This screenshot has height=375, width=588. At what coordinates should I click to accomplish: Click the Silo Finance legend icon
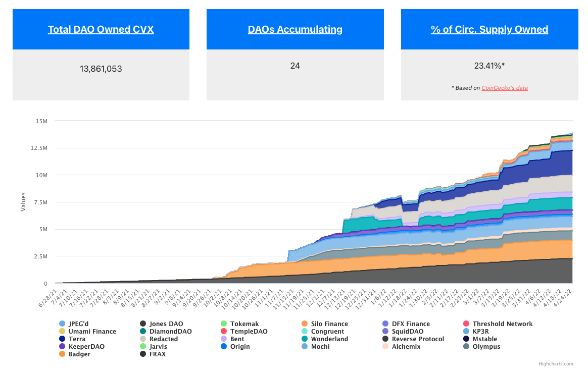305,324
